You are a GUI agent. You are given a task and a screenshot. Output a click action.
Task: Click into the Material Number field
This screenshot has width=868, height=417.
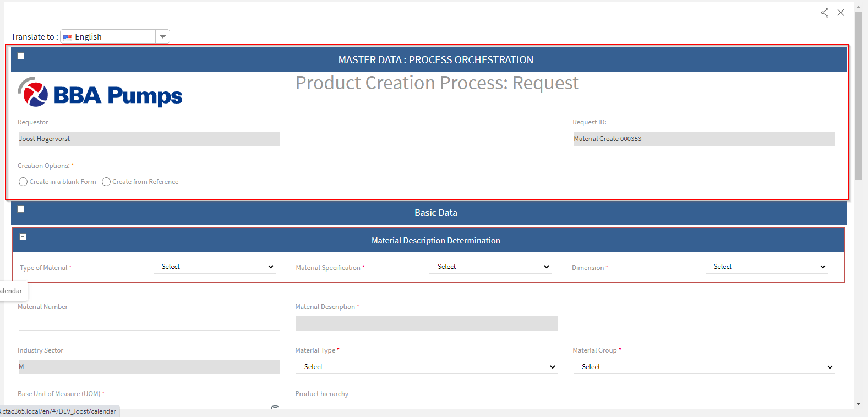pyautogui.click(x=149, y=323)
